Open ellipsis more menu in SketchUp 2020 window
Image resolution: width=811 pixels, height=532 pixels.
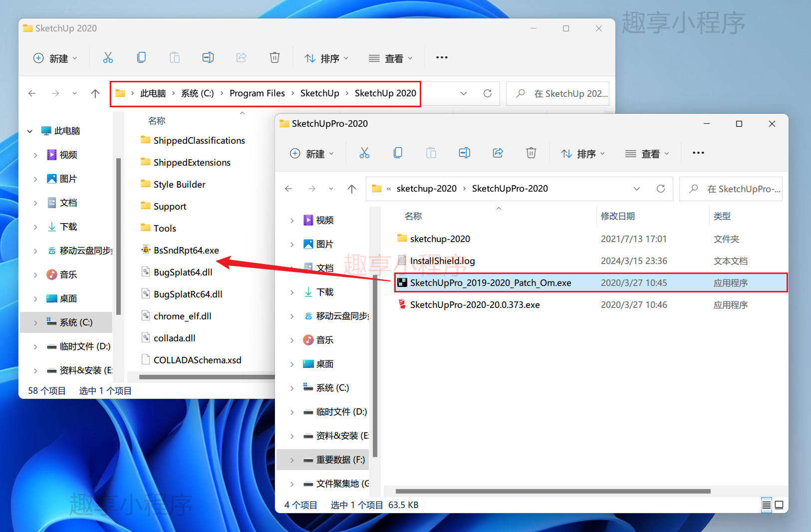[x=442, y=57]
